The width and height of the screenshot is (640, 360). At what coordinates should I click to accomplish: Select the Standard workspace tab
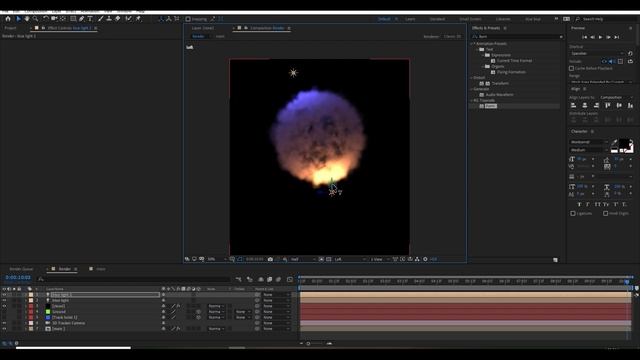437,19
